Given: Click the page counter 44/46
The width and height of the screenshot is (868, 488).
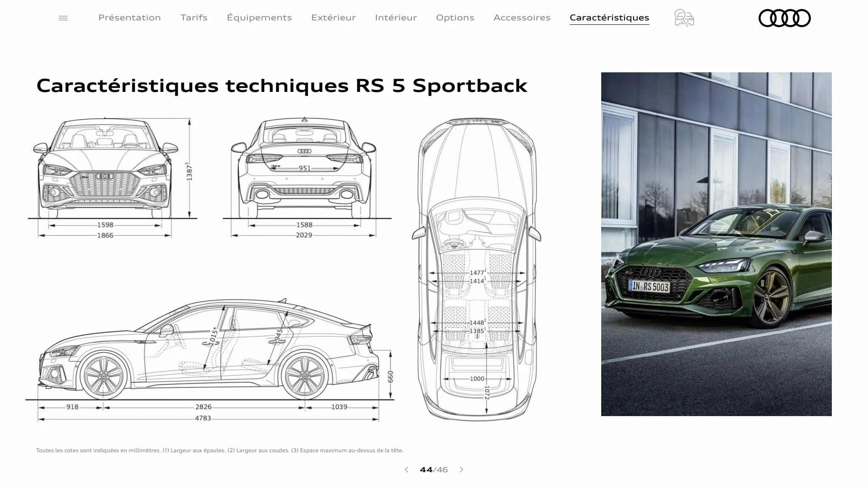Looking at the screenshot, I should 434,470.
